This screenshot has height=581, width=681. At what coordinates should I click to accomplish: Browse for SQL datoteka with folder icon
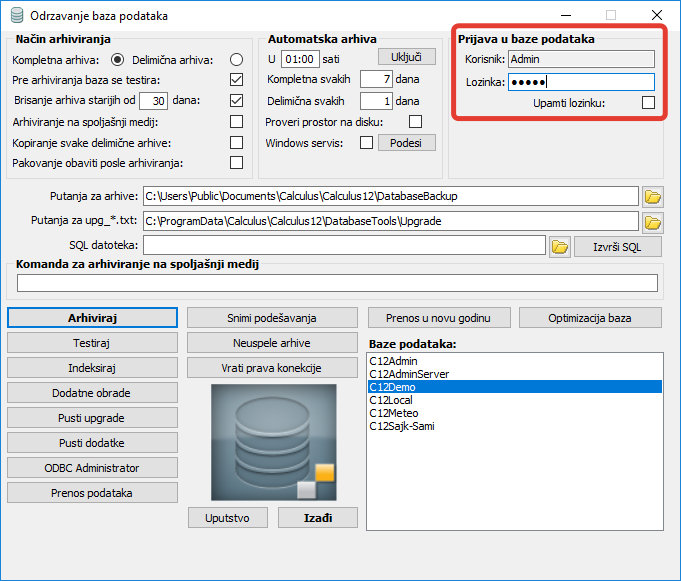(x=559, y=246)
